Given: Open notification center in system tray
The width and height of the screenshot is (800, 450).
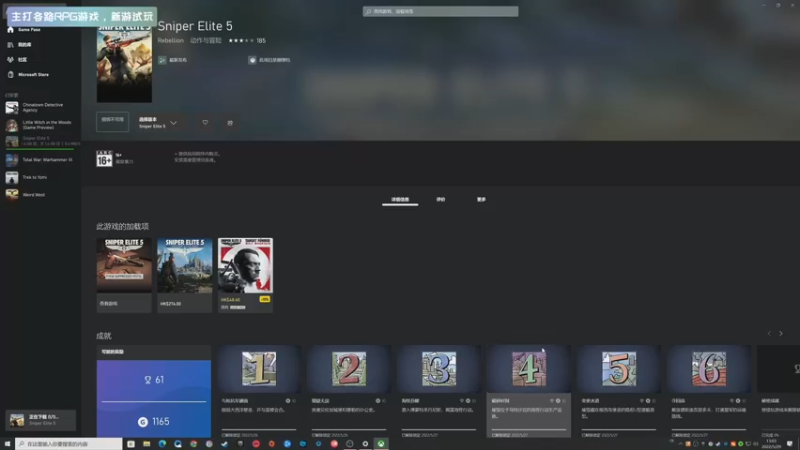Looking at the screenshot, I should 790,444.
